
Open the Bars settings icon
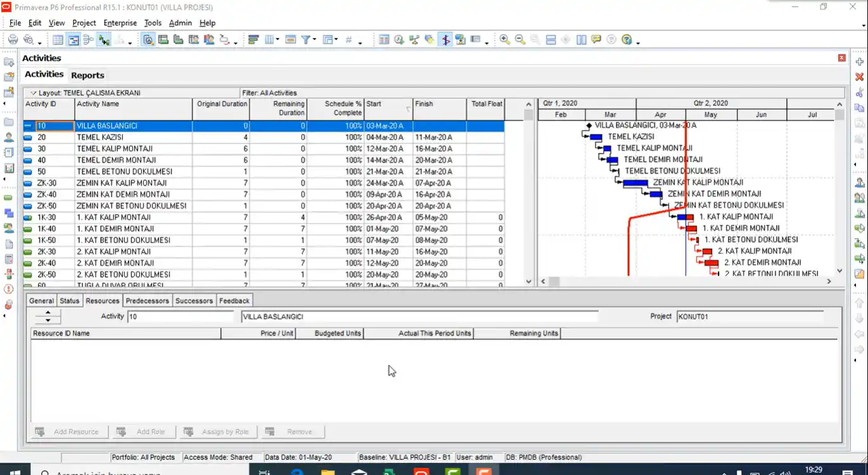[253, 40]
